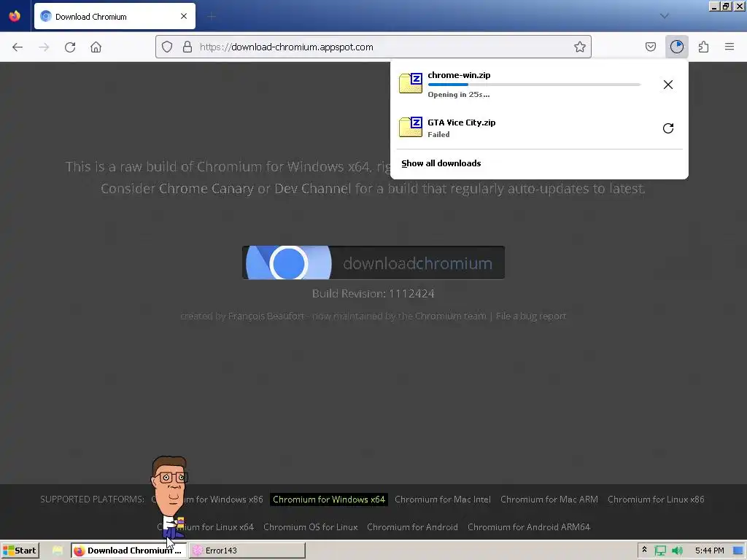
Task: Select Chromium for Windows x86
Action: point(207,499)
